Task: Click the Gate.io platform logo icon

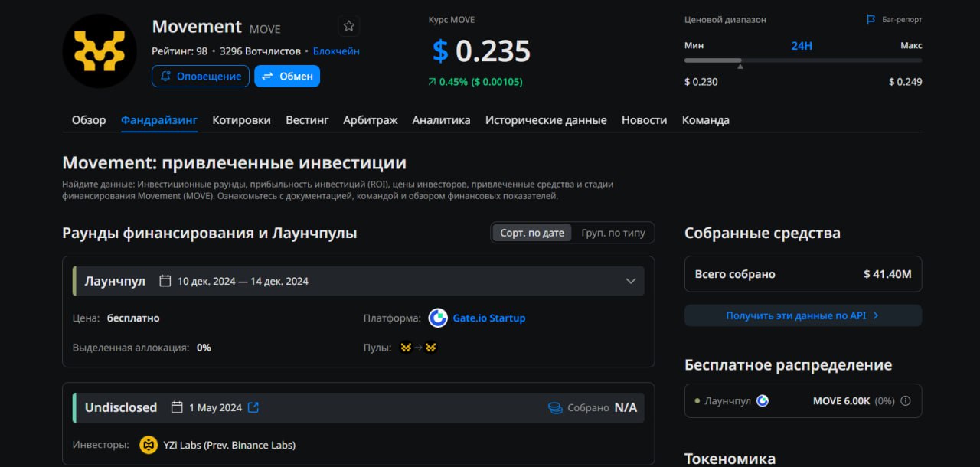Action: coord(438,318)
